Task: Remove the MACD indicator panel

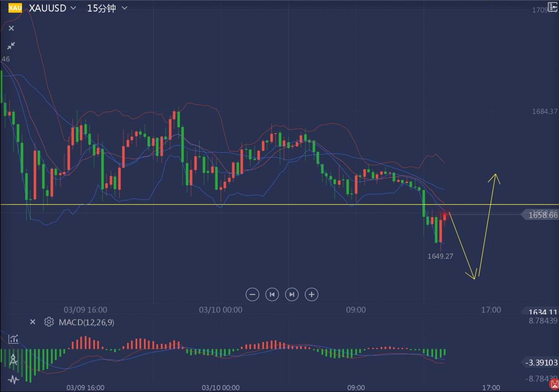Action: 33,322
